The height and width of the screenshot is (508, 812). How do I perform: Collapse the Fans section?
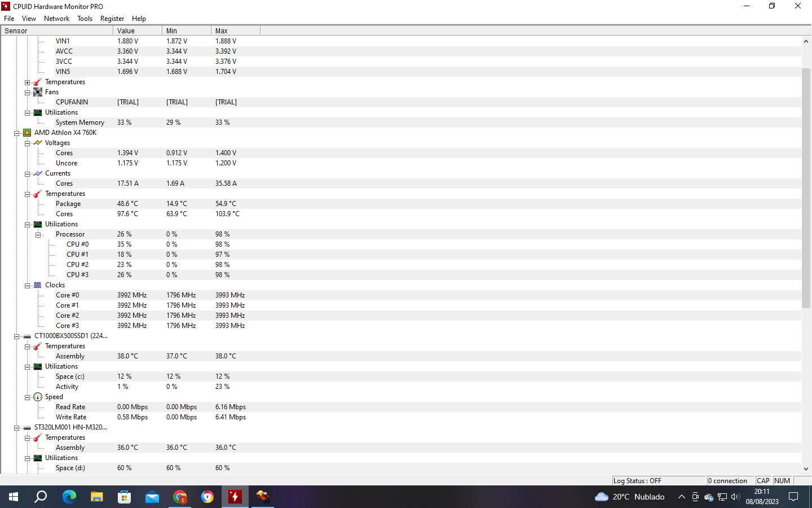(x=27, y=93)
